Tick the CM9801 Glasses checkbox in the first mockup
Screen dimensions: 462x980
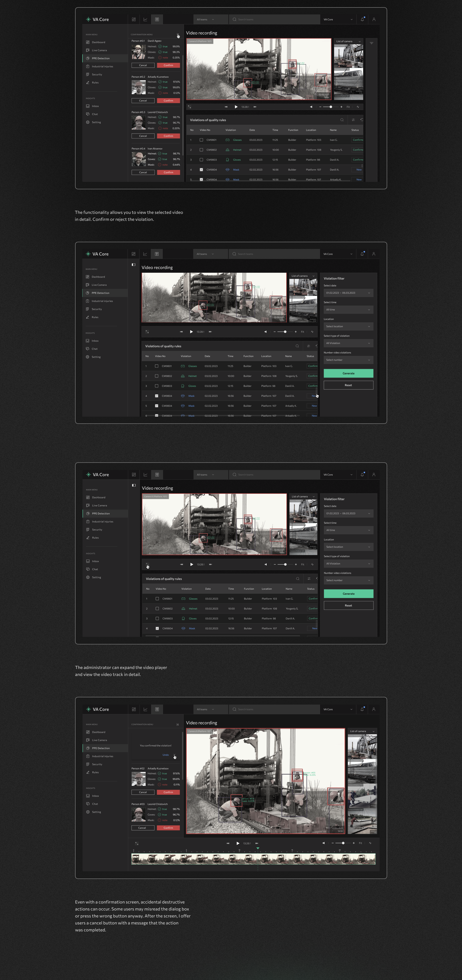(x=201, y=140)
